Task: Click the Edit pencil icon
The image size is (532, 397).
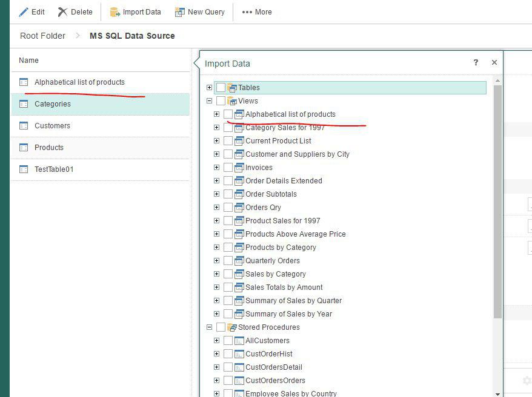Action: [x=24, y=12]
